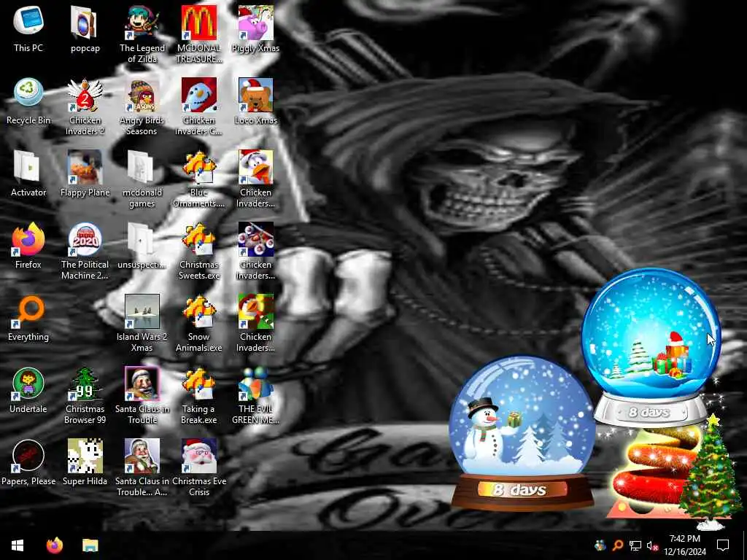Select Chicken Invaders green background icon

tap(255, 324)
